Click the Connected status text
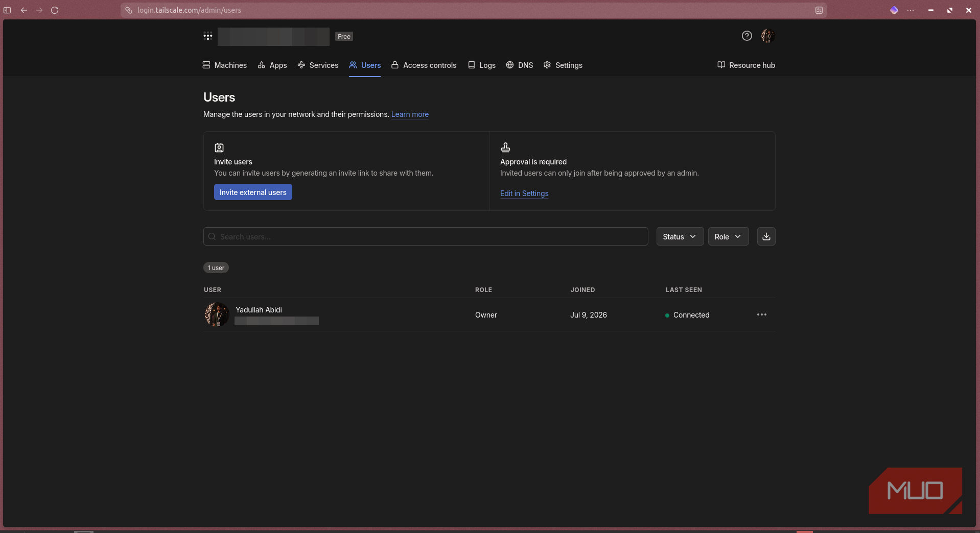The height and width of the screenshot is (533, 980). click(691, 315)
